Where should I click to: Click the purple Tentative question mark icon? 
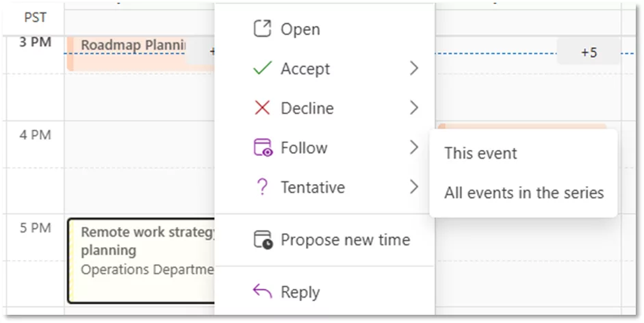pos(262,187)
